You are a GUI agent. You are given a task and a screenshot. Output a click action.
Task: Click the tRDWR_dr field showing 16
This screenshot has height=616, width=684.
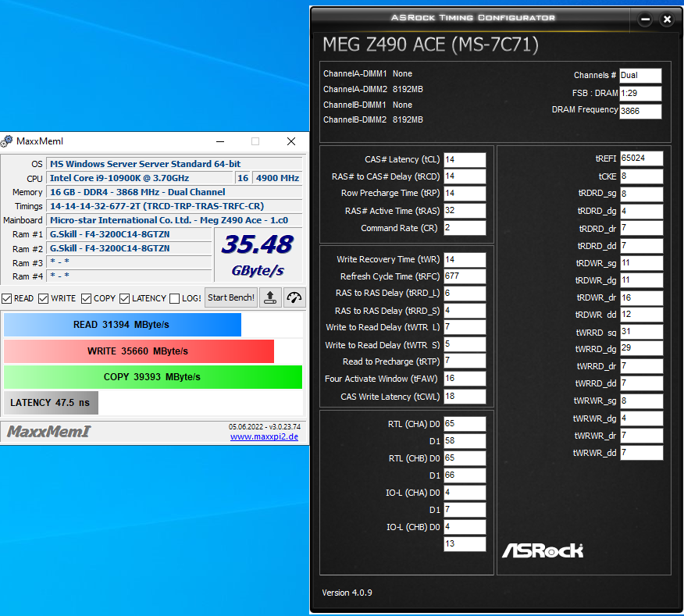(x=642, y=298)
